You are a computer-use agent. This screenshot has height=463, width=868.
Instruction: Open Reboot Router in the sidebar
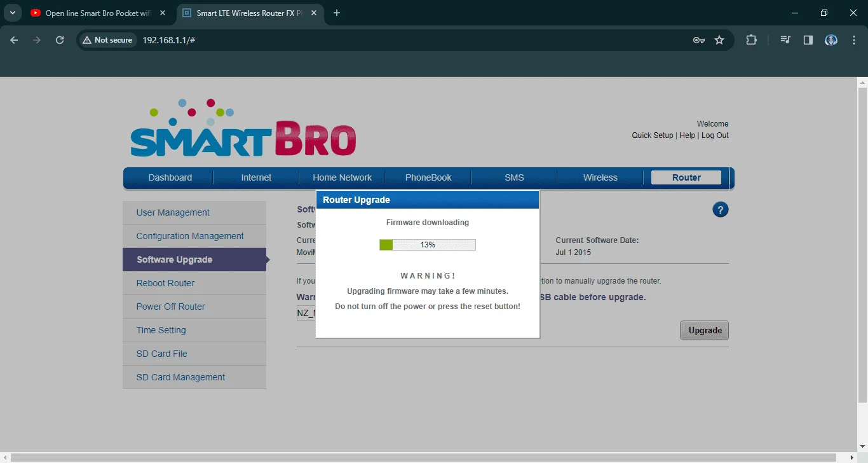[x=194, y=283]
